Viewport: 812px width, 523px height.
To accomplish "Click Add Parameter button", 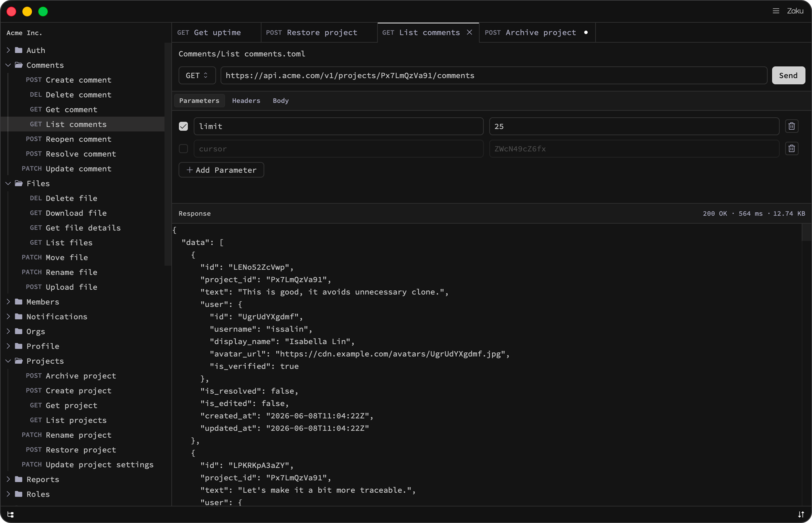I will tap(221, 170).
